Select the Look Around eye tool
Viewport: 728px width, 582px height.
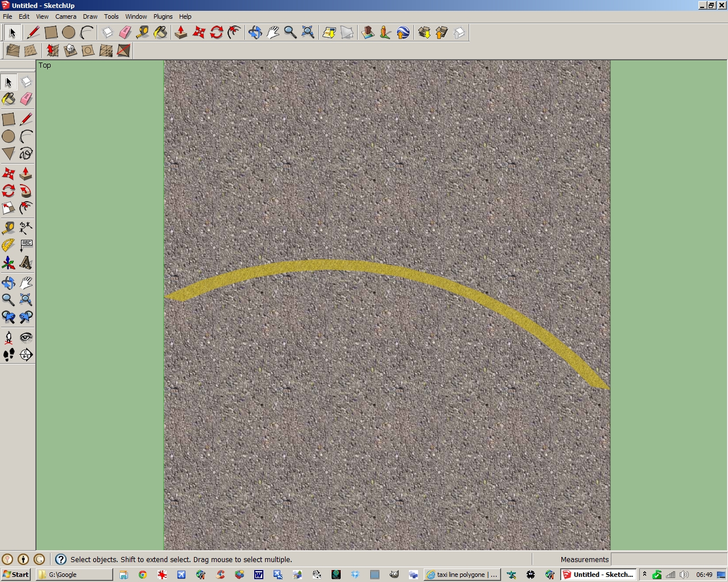(x=26, y=337)
